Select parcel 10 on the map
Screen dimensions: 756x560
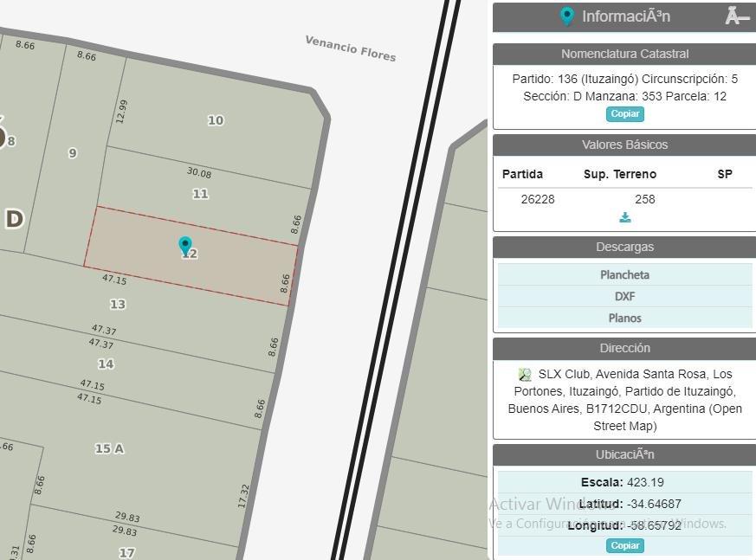216,120
